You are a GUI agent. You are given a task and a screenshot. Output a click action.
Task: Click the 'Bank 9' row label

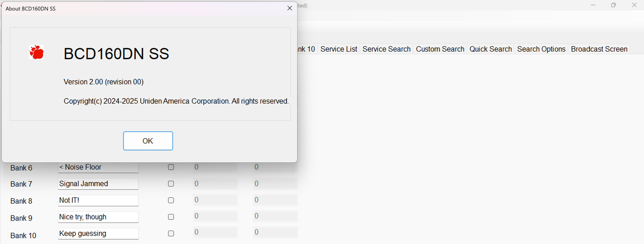[x=21, y=218]
